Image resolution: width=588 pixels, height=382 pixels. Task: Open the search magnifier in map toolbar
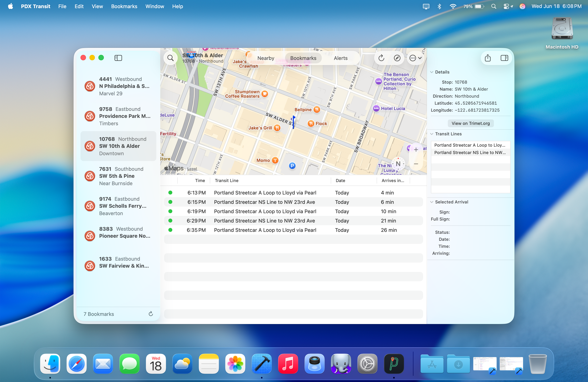(x=171, y=58)
